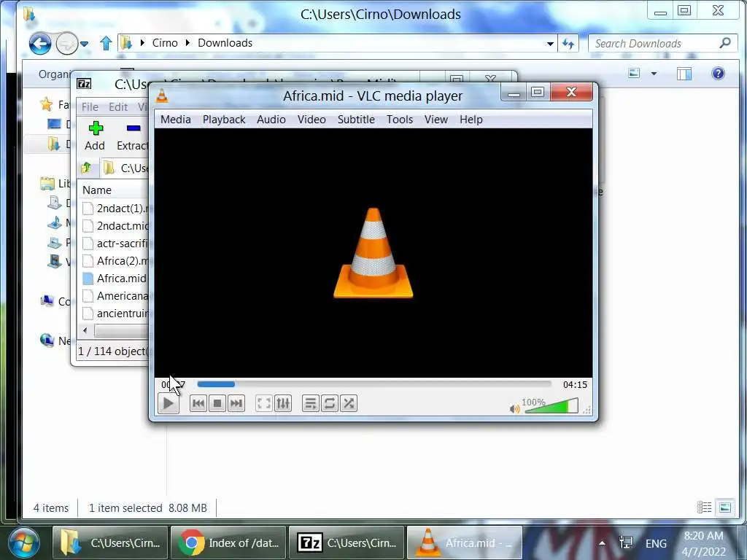This screenshot has width=747, height=560.
Task: Open the VLC Video menu
Action: coord(311,120)
